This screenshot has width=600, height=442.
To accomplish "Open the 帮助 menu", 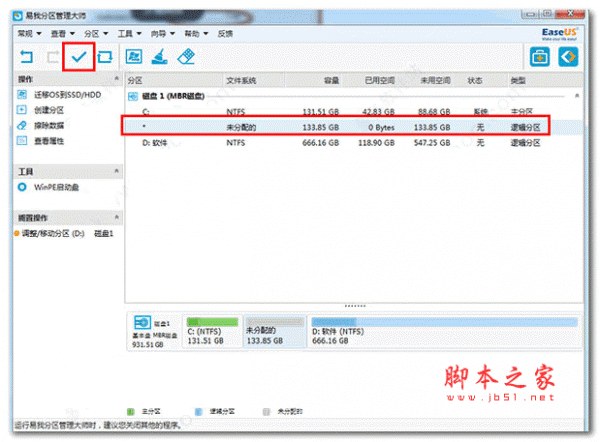I will [196, 34].
